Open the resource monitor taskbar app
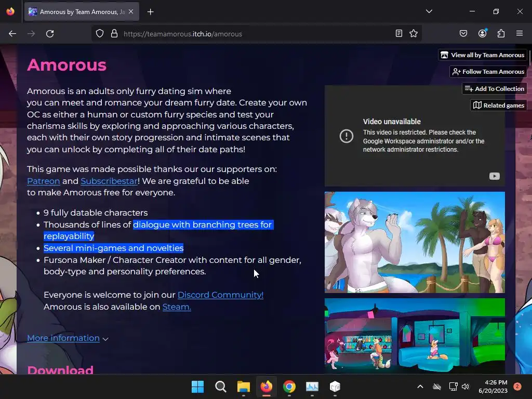This screenshot has height=399, width=532. 312,387
